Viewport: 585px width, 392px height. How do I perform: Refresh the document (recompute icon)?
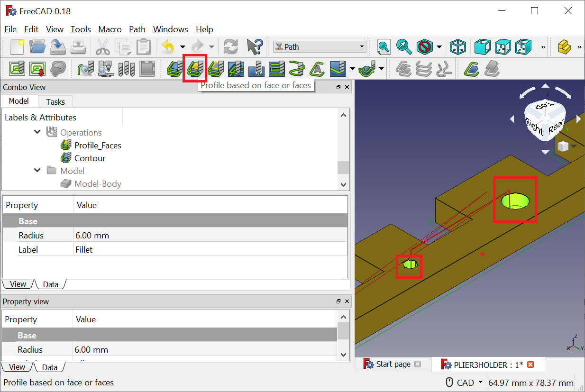point(230,46)
